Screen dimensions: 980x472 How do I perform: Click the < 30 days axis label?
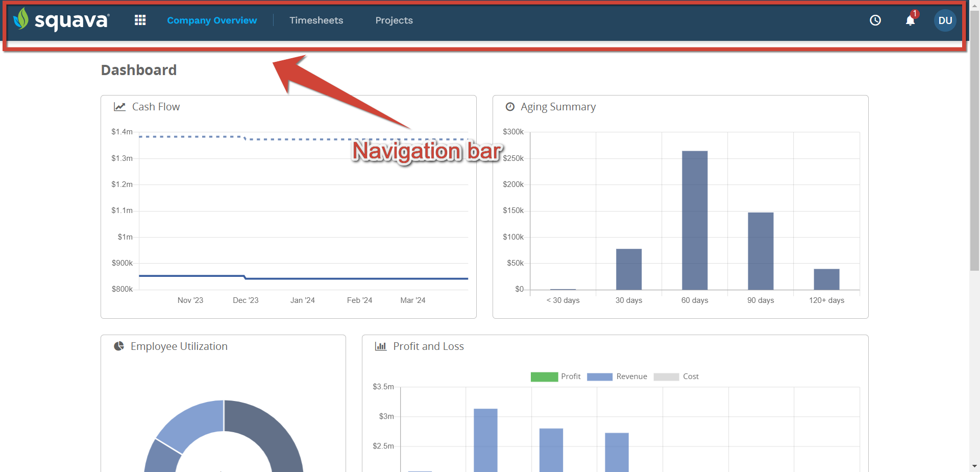563,300
